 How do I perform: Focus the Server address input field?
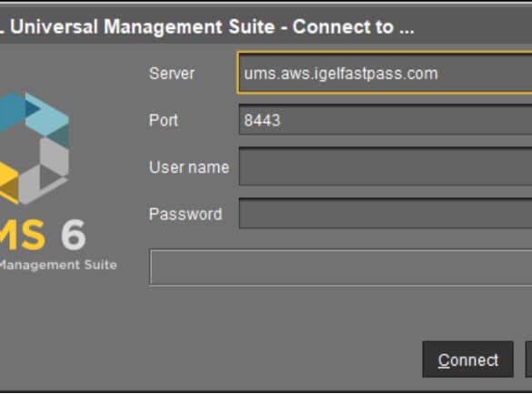385,73
